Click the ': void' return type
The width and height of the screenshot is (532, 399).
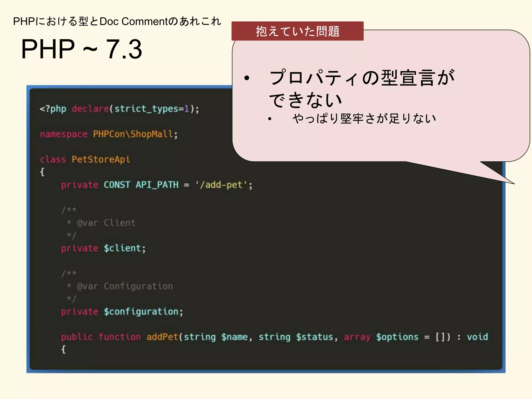(473, 337)
